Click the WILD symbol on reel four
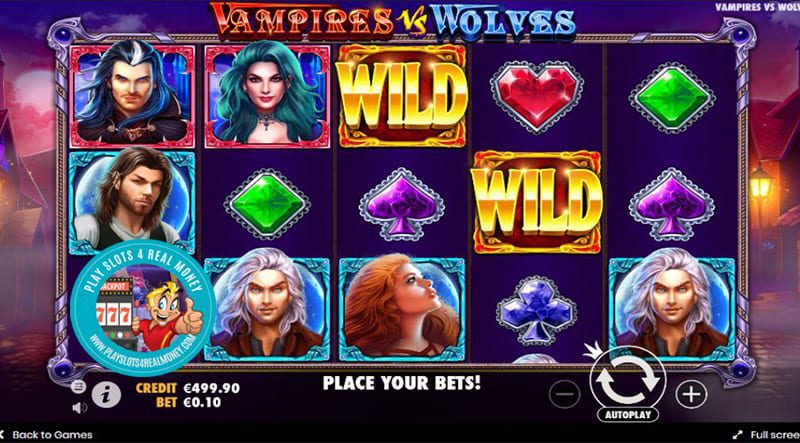Screen dimensions: 800x443 (x=537, y=202)
